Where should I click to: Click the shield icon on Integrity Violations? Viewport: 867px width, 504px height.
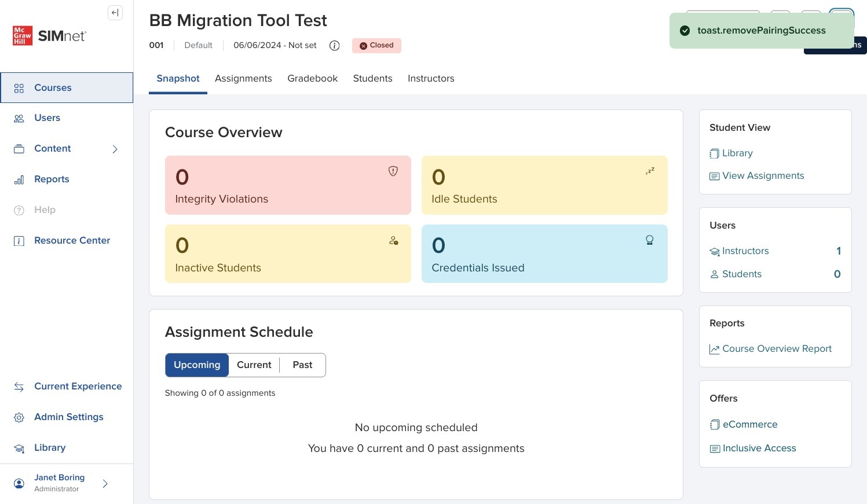[x=393, y=171]
